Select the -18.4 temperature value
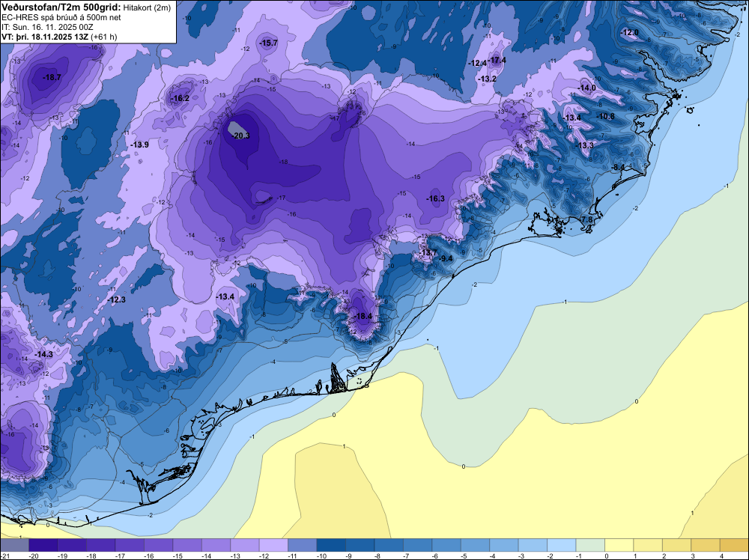 coord(363,316)
